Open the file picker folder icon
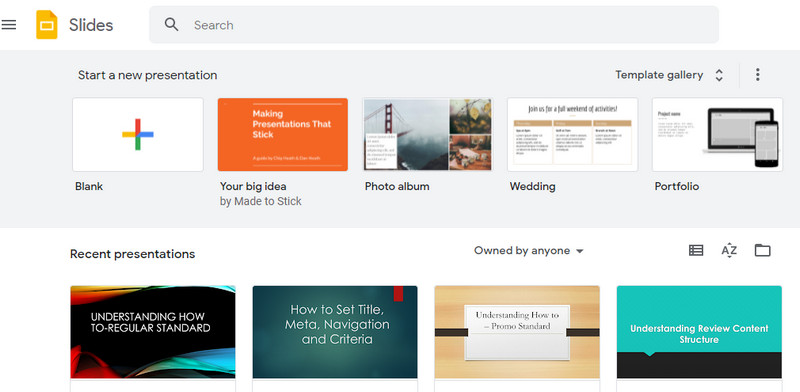This screenshot has height=392, width=800. pyautogui.click(x=763, y=250)
